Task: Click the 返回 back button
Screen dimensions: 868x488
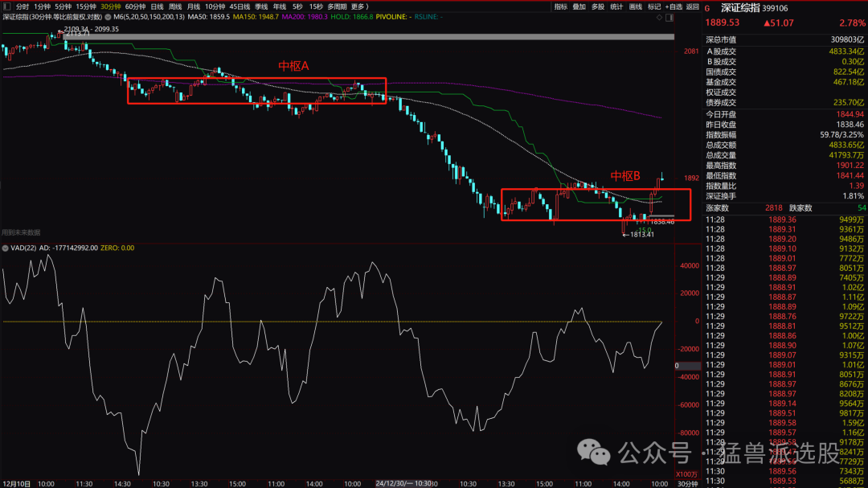Action: 693,6
